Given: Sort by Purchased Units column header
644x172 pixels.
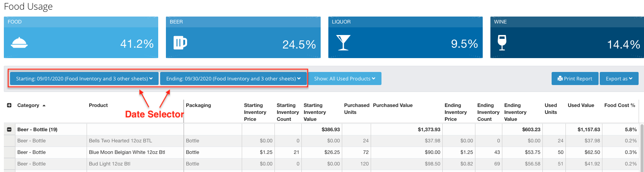Looking at the screenshot, I should point(356,109).
